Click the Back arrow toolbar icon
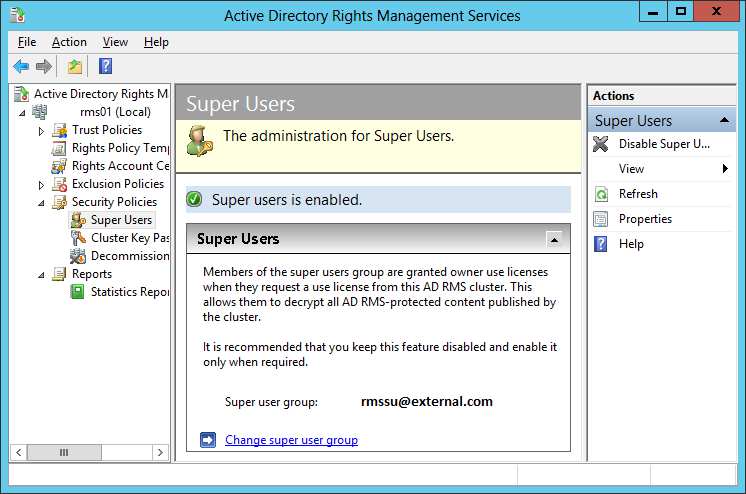 pyautogui.click(x=21, y=66)
